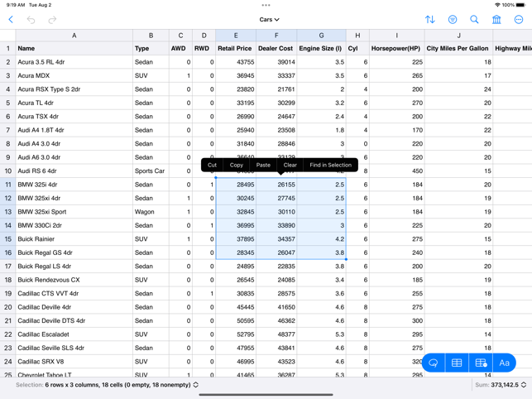Select the Engine Size (l) header cell
The width and height of the screenshot is (532, 399).
321,48
